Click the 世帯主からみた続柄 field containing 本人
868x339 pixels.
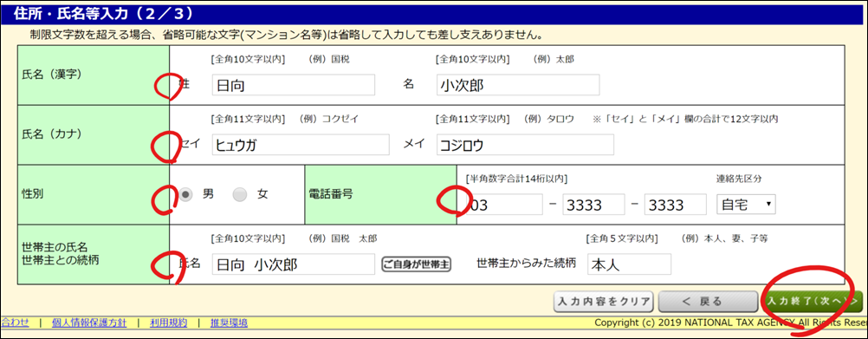[x=630, y=264]
